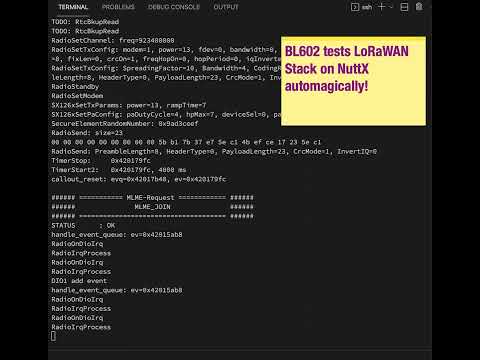Click the hex payload bytes line

[186, 142]
